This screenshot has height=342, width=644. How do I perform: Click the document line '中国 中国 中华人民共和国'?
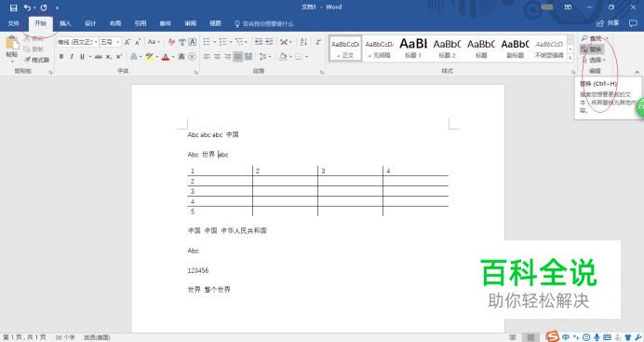click(x=227, y=230)
